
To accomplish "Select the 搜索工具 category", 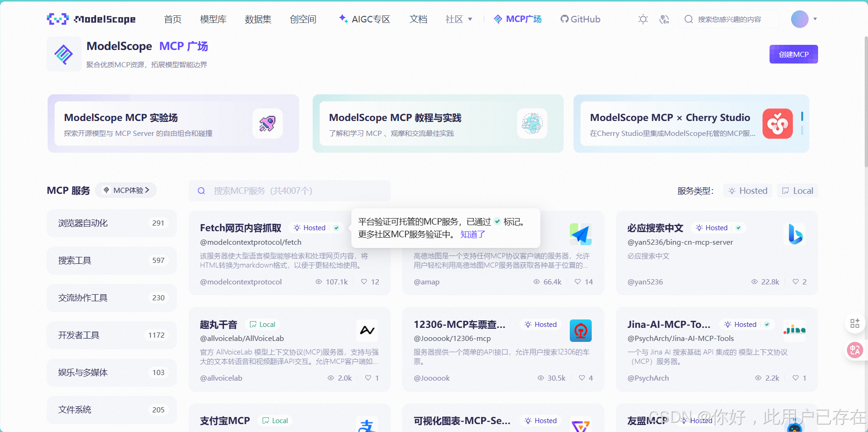I will (112, 261).
